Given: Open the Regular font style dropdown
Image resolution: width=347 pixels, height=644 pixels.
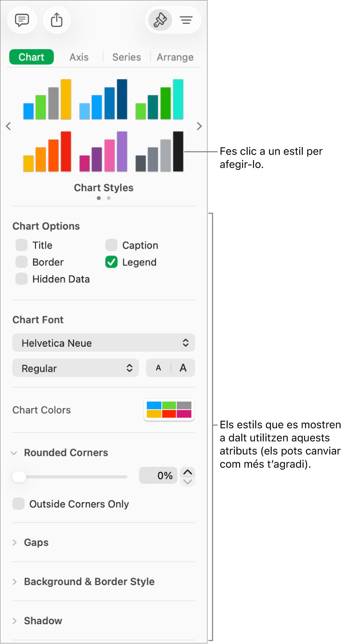Looking at the screenshot, I should [x=76, y=368].
